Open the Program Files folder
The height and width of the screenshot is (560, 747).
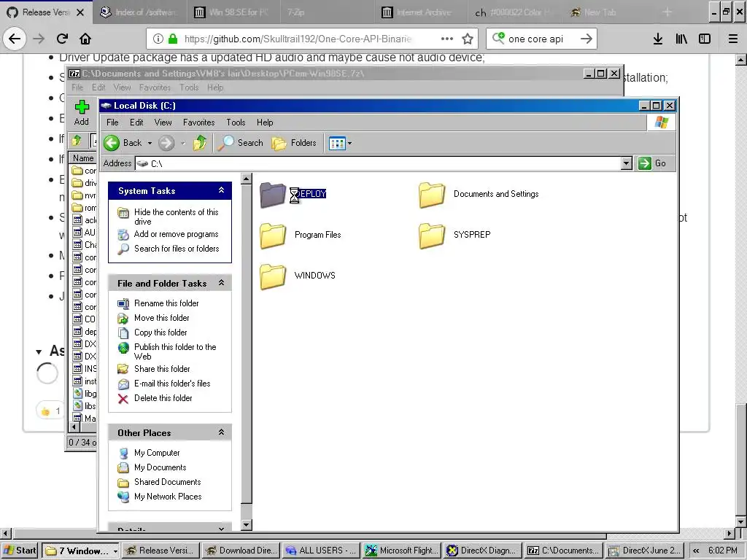(x=301, y=235)
